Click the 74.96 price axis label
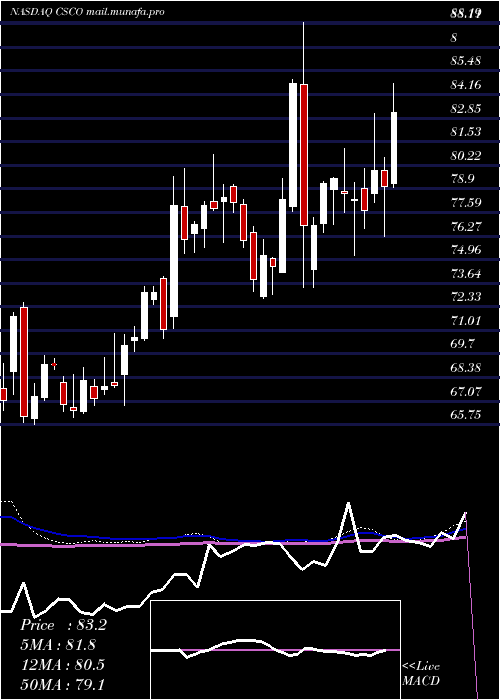This screenshot has width=500, height=700. 466,250
